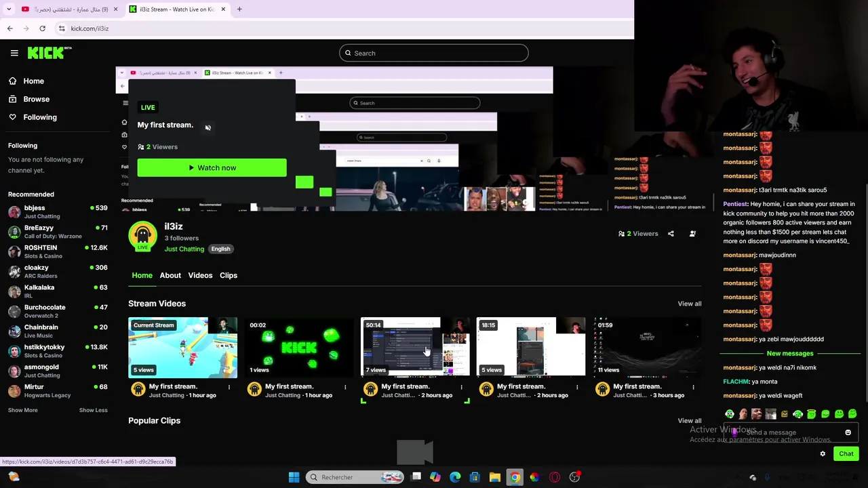868x488 pixels.
Task: Reload the page in Chrome
Action: (42, 28)
